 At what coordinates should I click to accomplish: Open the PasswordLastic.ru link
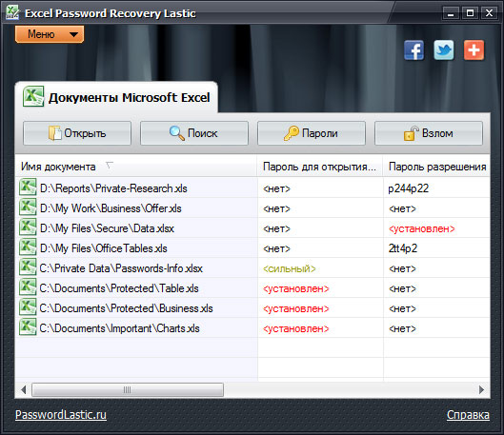point(61,414)
